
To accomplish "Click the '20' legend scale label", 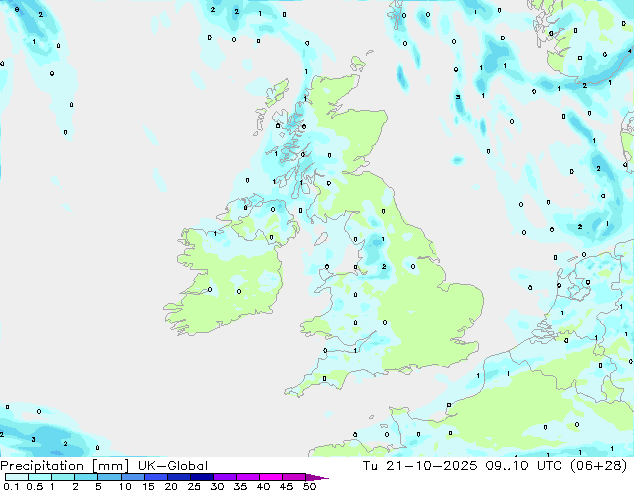I will (x=171, y=486).
